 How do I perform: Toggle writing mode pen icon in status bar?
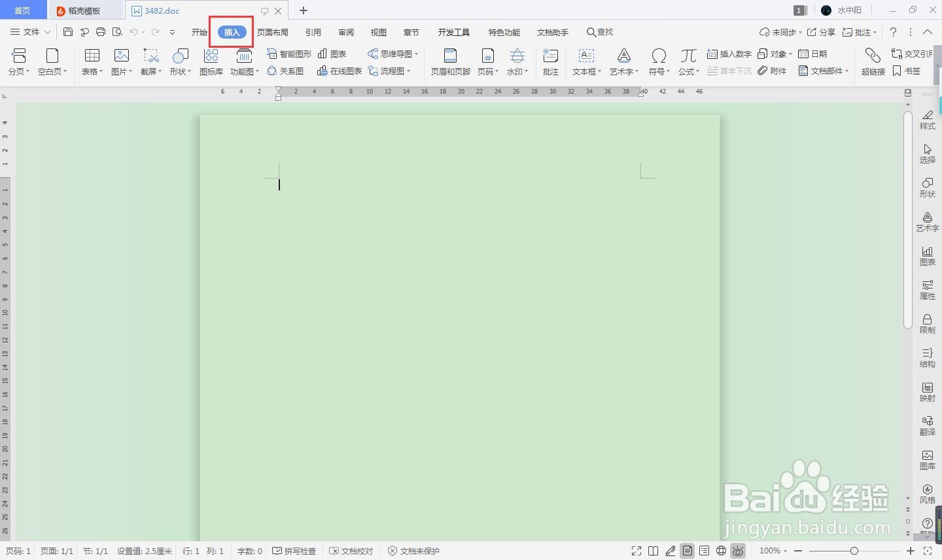click(670, 551)
